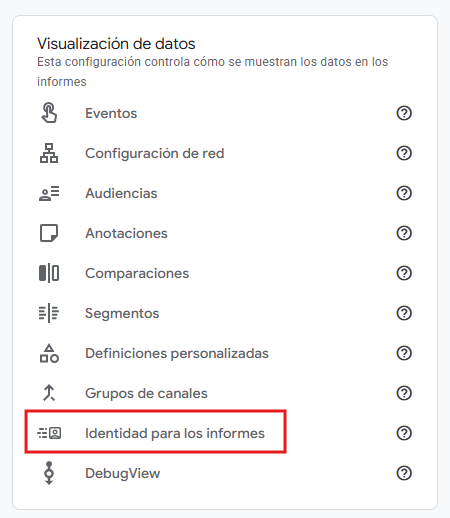Click the Segmentos icon

point(49,313)
